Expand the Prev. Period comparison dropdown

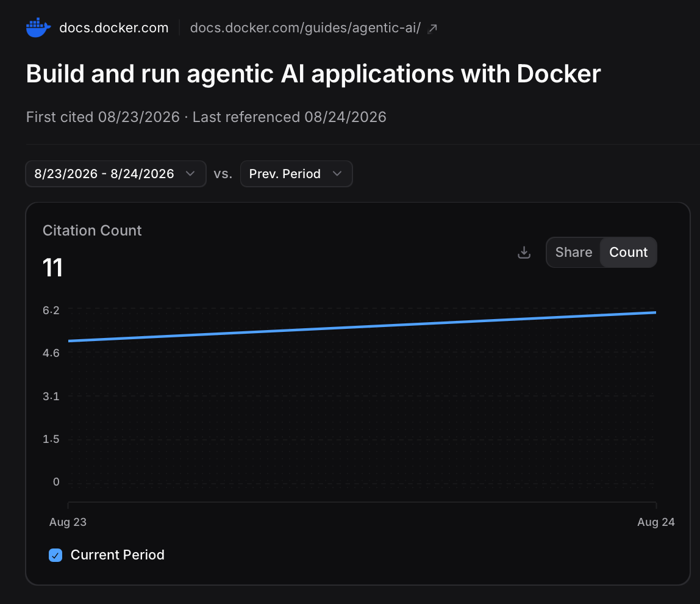tap(296, 174)
